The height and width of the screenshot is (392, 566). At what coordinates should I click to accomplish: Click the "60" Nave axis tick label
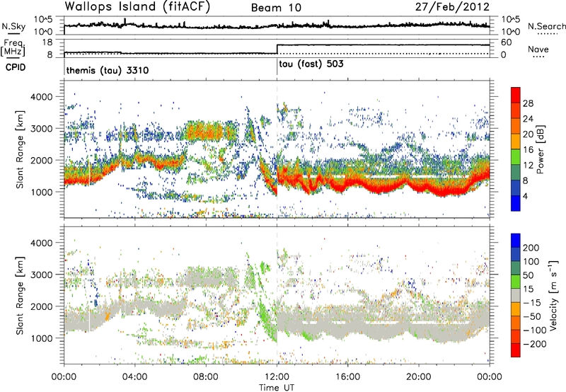pos(506,42)
